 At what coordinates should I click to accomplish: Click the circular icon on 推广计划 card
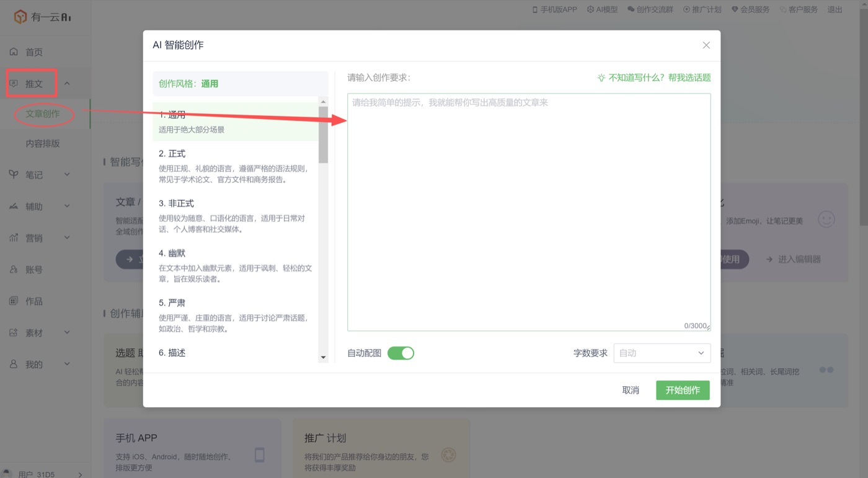click(x=448, y=455)
